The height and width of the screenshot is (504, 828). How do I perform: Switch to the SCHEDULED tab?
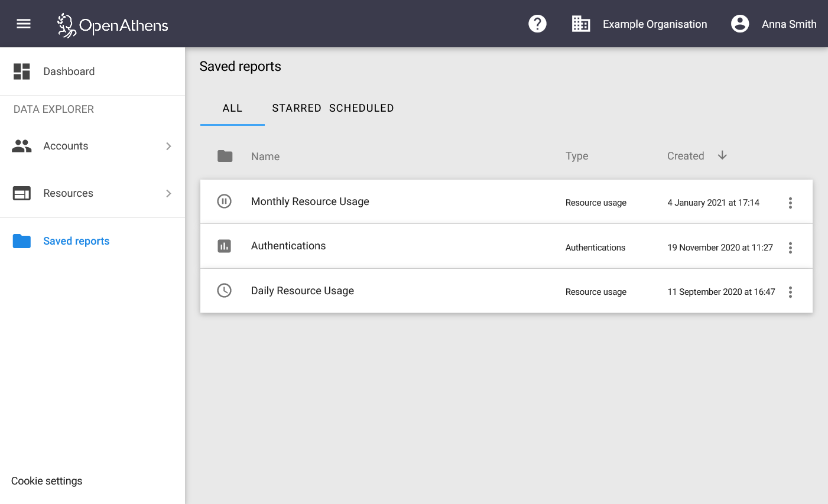pyautogui.click(x=361, y=108)
